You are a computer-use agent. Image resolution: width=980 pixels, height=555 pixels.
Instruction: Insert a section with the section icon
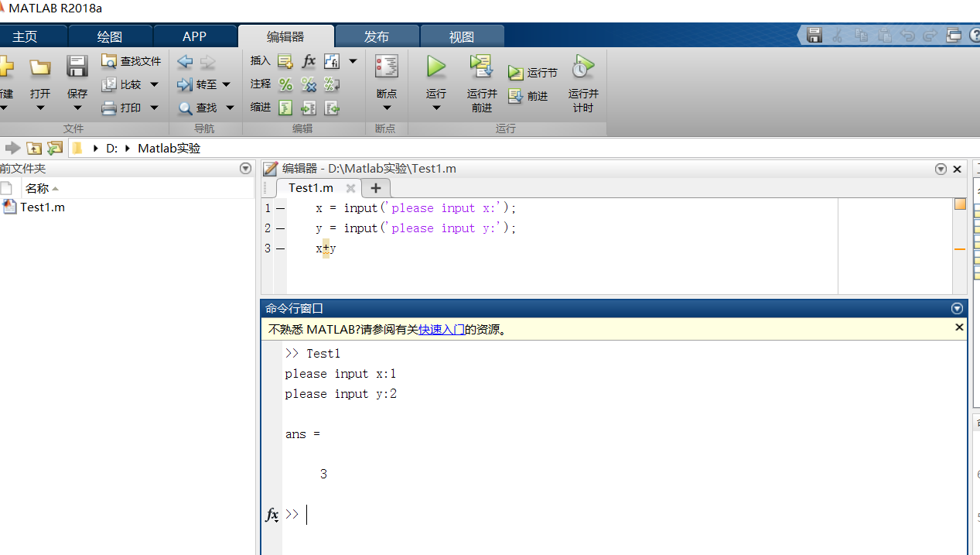click(285, 61)
